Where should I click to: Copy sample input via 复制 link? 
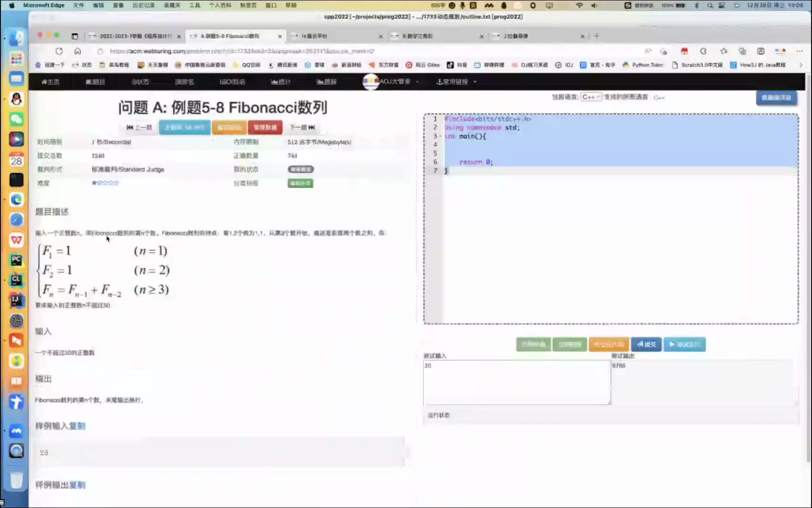pos(77,426)
